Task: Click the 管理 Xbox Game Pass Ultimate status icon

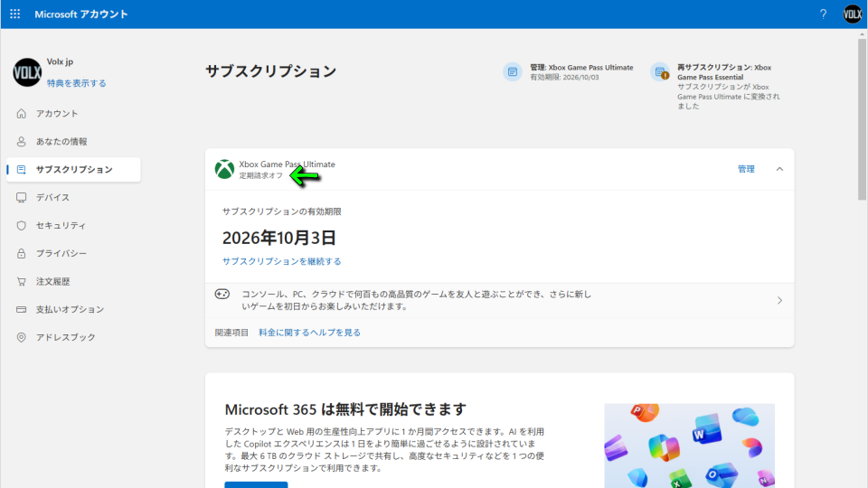Action: tap(513, 72)
